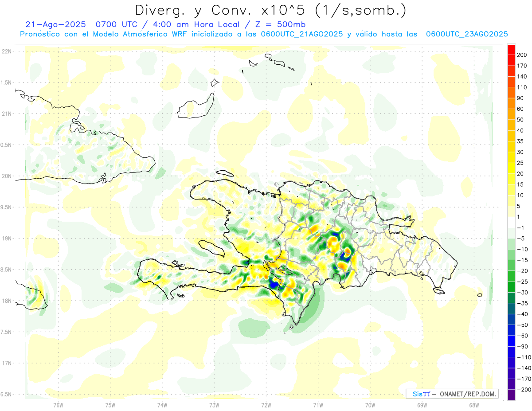Click the negative legend value -110
The image size is (532, 411).
click(524, 357)
